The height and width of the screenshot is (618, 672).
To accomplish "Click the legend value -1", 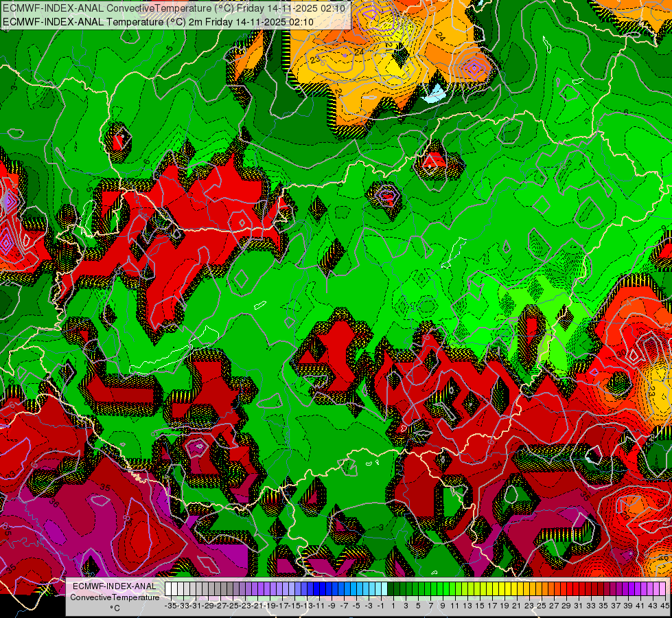I will [380, 606].
